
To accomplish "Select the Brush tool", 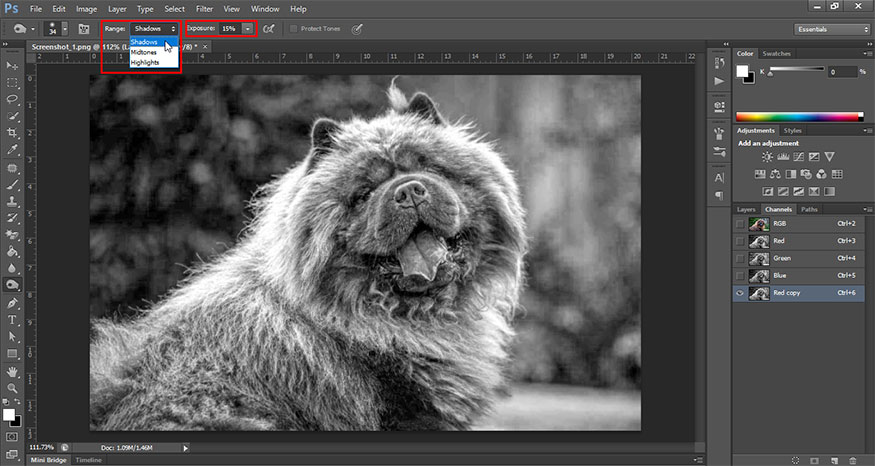I will coord(12,185).
